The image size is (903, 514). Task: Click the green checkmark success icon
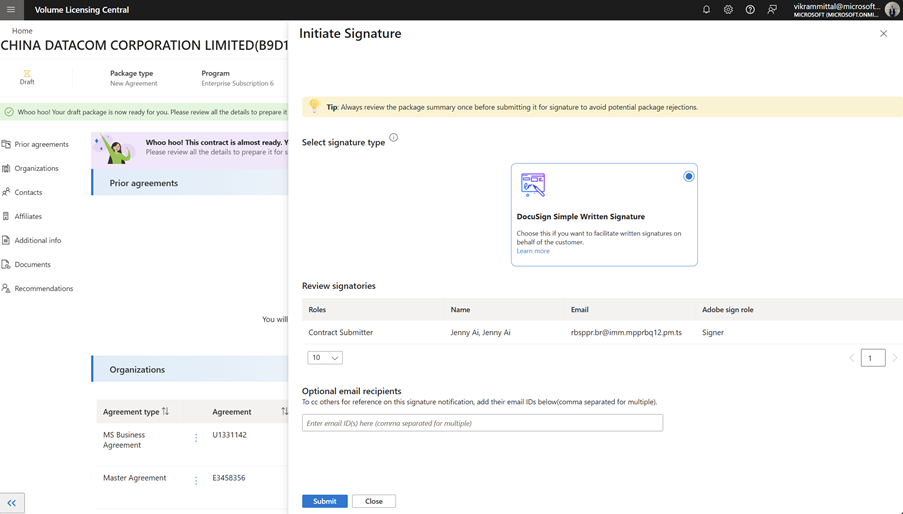pyautogui.click(x=9, y=112)
